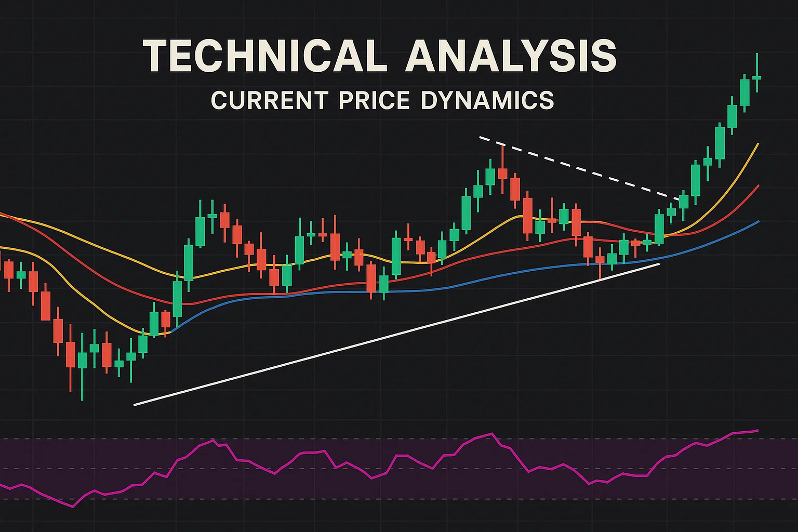The width and height of the screenshot is (798, 532).
Task: Click the leftmost red candlestick at the chart edge
Action: [8, 270]
